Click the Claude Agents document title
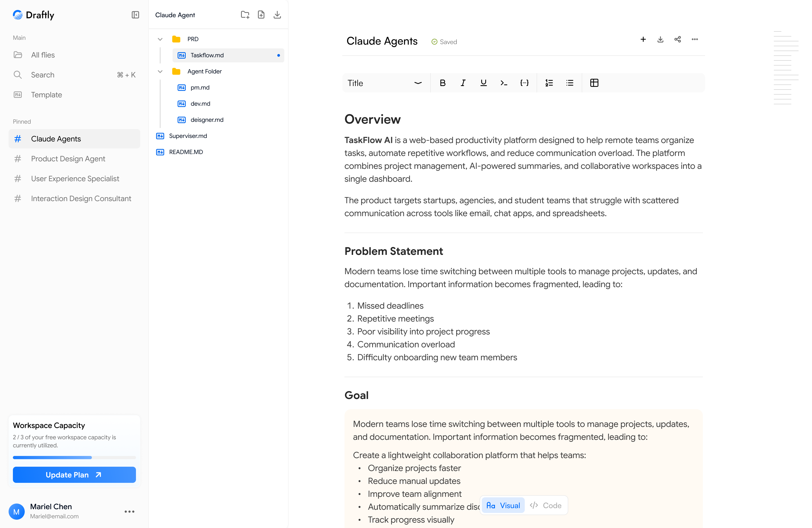Screen dimensions: 812x528 click(x=382, y=41)
